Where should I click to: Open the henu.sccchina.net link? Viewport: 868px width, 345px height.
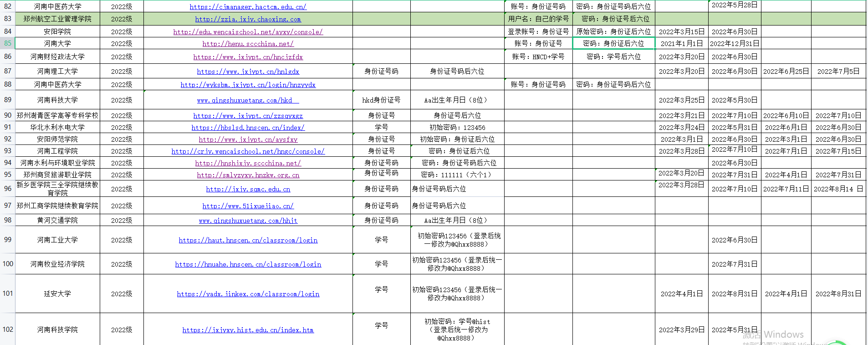(248, 44)
